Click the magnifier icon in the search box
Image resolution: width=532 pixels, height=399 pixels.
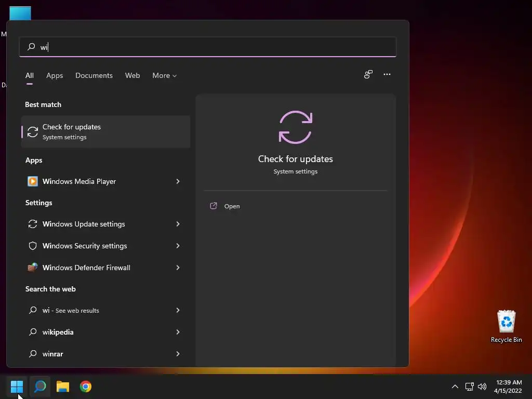31,46
